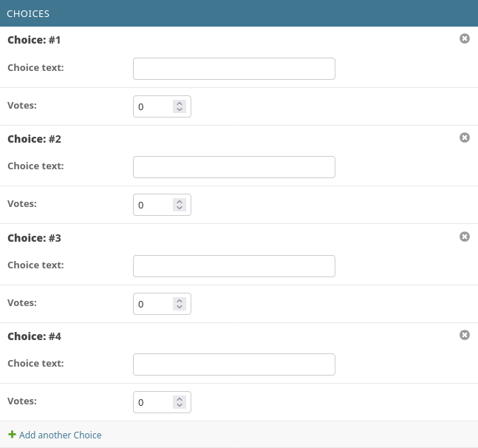Viewport: 478px width, 448px height.
Task: Decrease Choice #1 votes with down arrow
Action: [x=180, y=110]
